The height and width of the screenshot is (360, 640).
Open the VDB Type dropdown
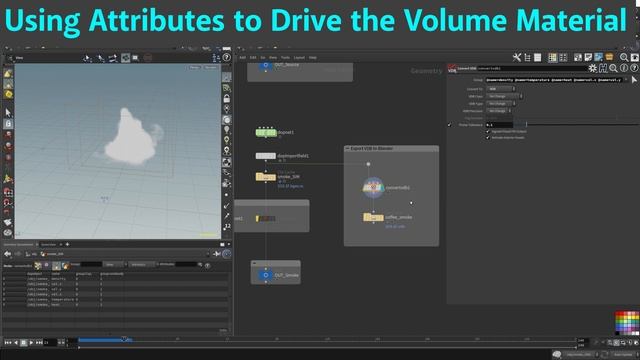pos(501,104)
